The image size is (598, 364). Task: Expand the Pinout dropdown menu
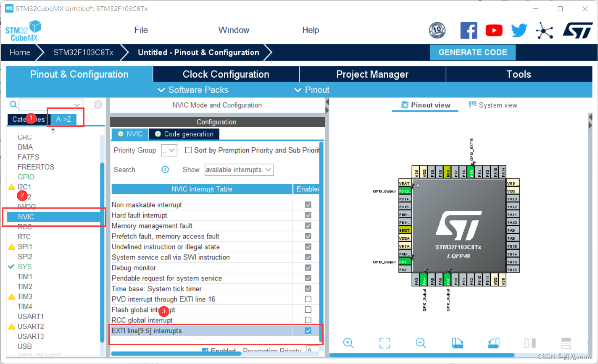coord(311,90)
